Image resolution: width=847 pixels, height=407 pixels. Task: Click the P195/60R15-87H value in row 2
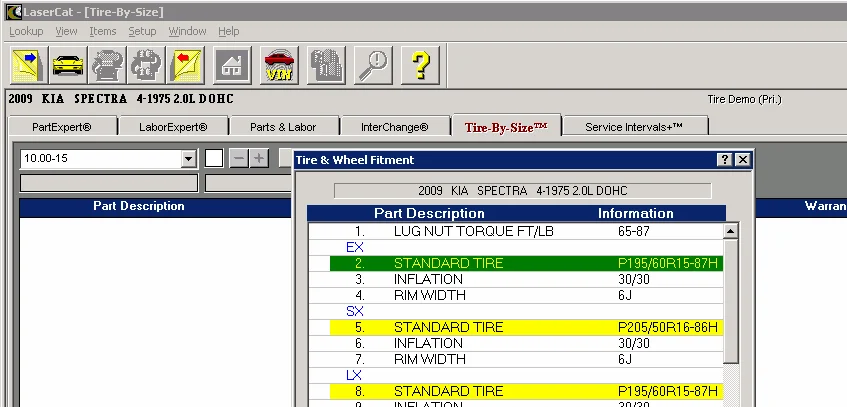(668, 263)
